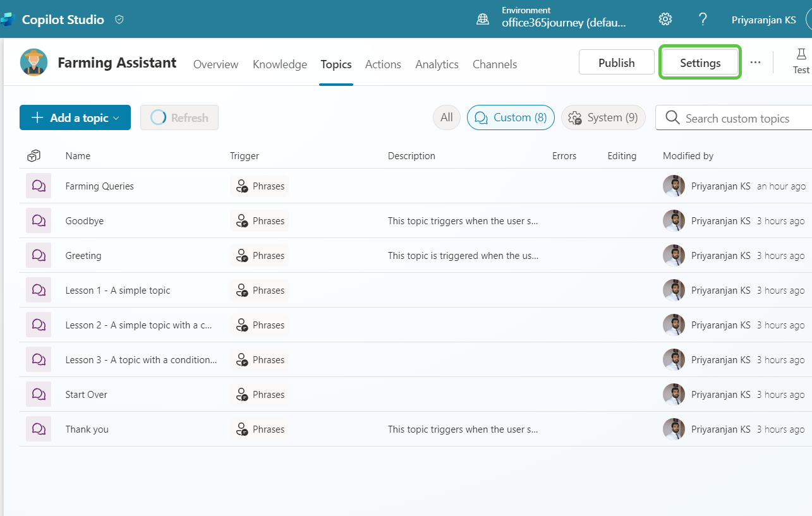Click the Search custom topics field
This screenshot has height=516, width=812.
737,118
